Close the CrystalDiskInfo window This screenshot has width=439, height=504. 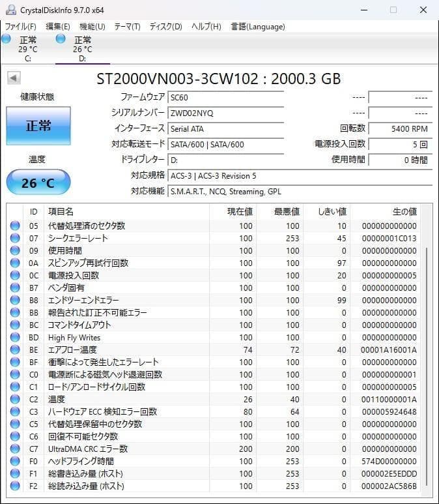click(423, 10)
